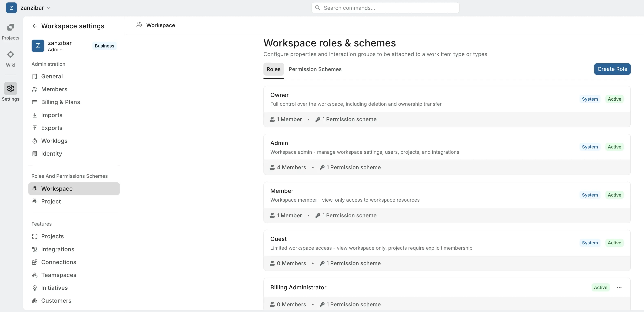
Task: Click the Settings gear icon
Action: tap(10, 88)
